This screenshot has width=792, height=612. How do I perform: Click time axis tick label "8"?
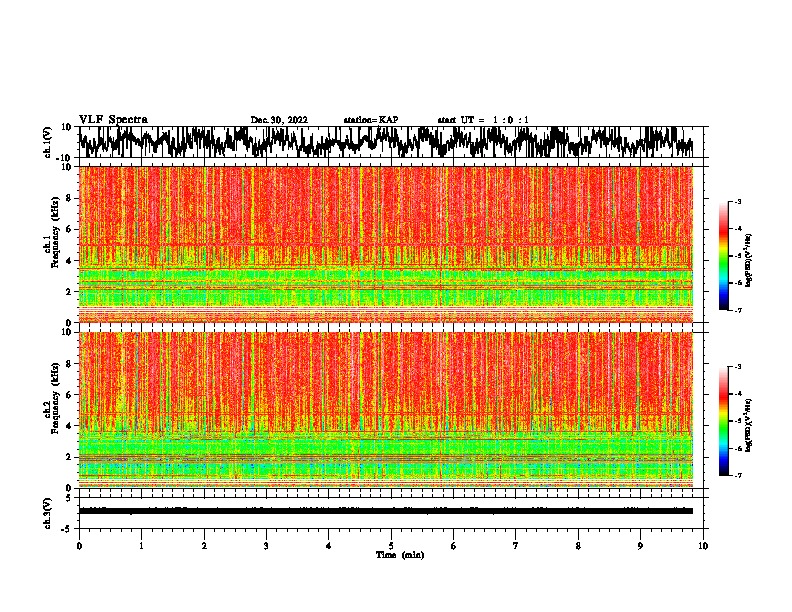[x=578, y=545]
